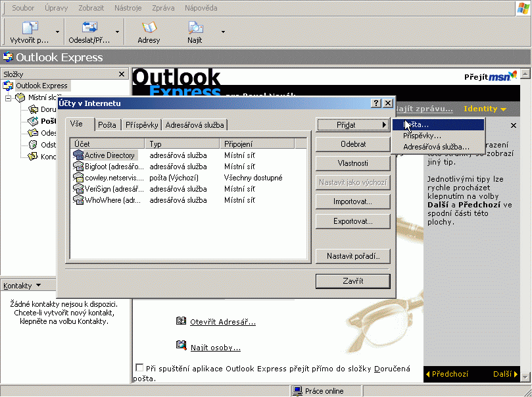
Task: Show the Další tip
Action: coord(505,374)
